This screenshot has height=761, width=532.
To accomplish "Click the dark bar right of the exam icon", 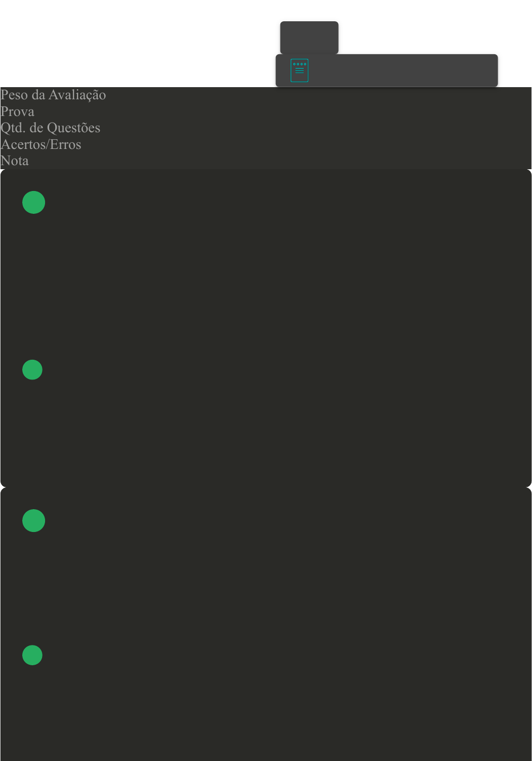I will [x=403, y=70].
